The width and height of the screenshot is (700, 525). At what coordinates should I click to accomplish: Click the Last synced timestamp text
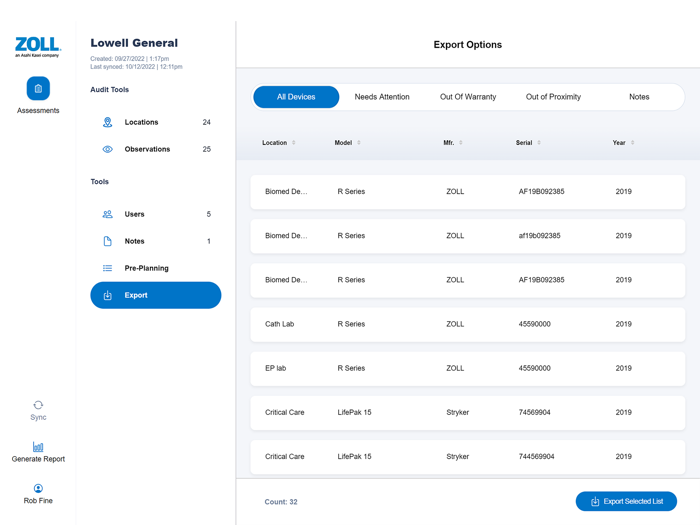(136, 67)
